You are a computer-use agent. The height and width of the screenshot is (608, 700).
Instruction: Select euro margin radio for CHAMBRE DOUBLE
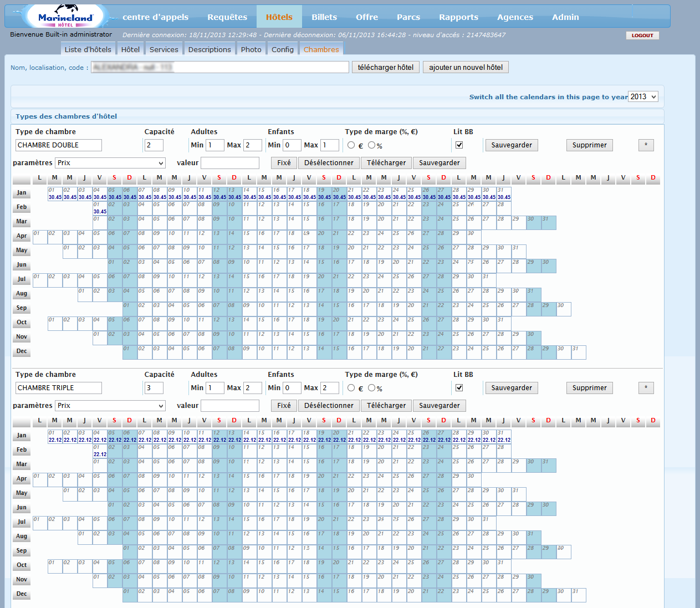[351, 145]
